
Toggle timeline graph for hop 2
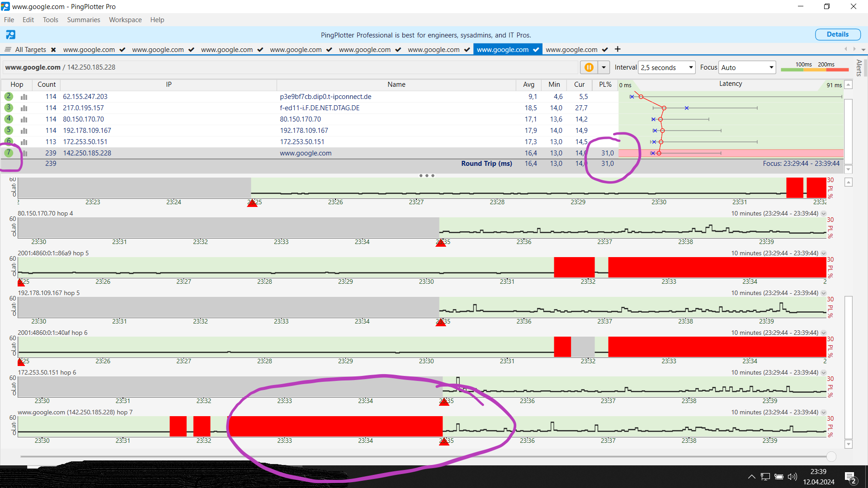[x=24, y=97]
